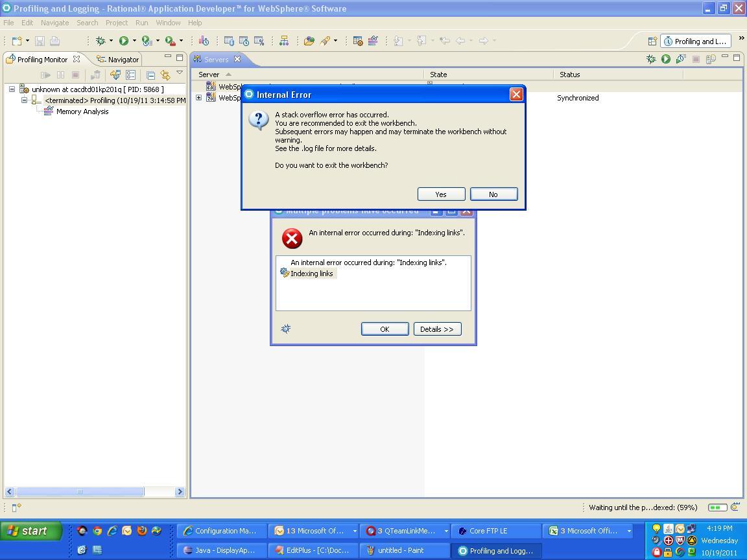Screen dimensions: 747x560
Task: Select the Profiling Monitor tab
Action: (x=42, y=60)
